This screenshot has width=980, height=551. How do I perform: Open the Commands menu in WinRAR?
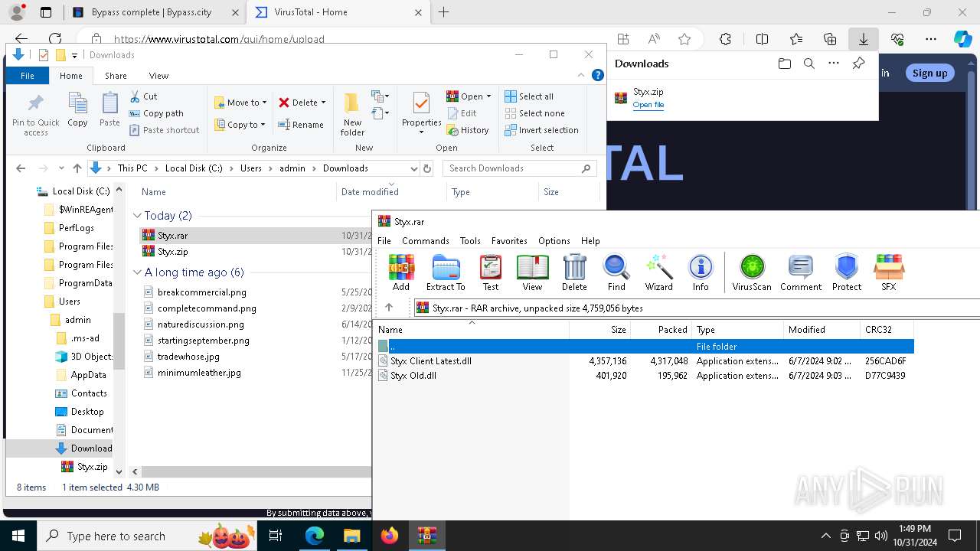[426, 240]
